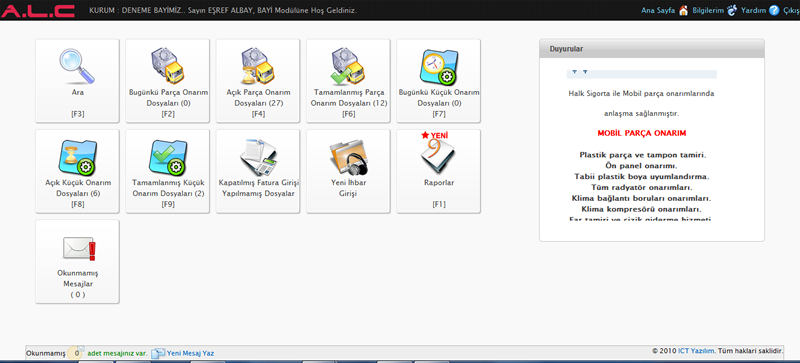The image size is (800, 363).
Task: Open the Bilgilerim link
Action: coord(708,10)
